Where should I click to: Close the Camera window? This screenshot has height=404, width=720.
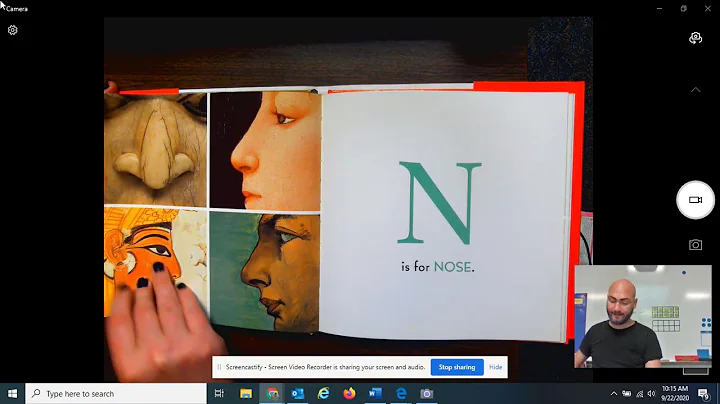pos(708,8)
